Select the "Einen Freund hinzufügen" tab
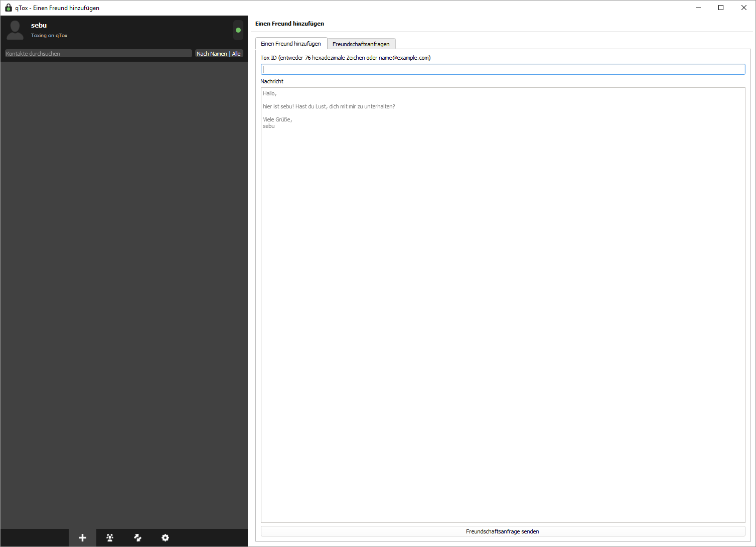The height and width of the screenshot is (547, 756). click(291, 44)
